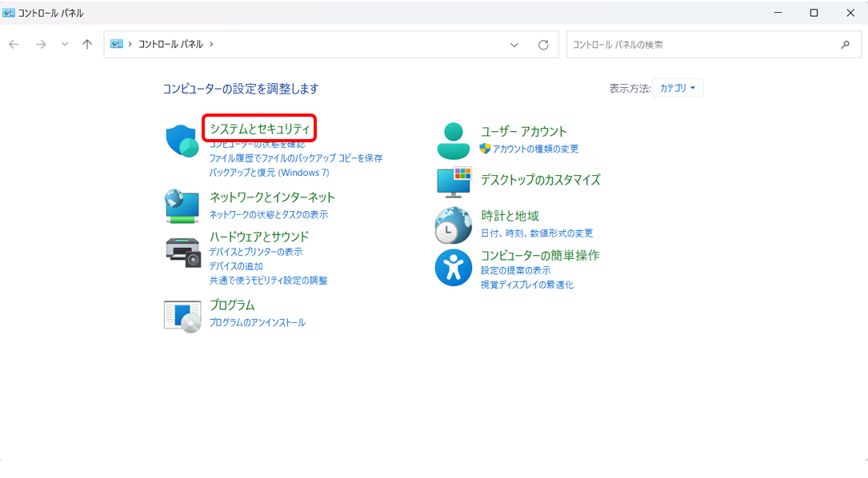Open プログラム category heading
This screenshot has height=478, width=868.
pos(232,305)
